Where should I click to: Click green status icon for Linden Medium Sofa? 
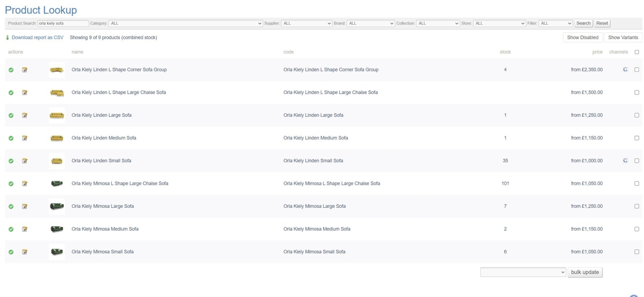point(11,138)
